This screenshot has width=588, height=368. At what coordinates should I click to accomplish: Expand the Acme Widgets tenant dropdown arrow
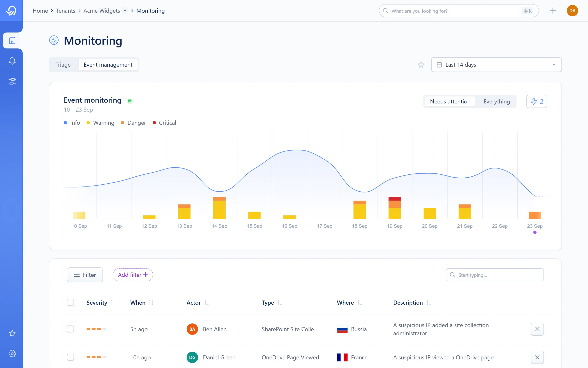tap(125, 11)
